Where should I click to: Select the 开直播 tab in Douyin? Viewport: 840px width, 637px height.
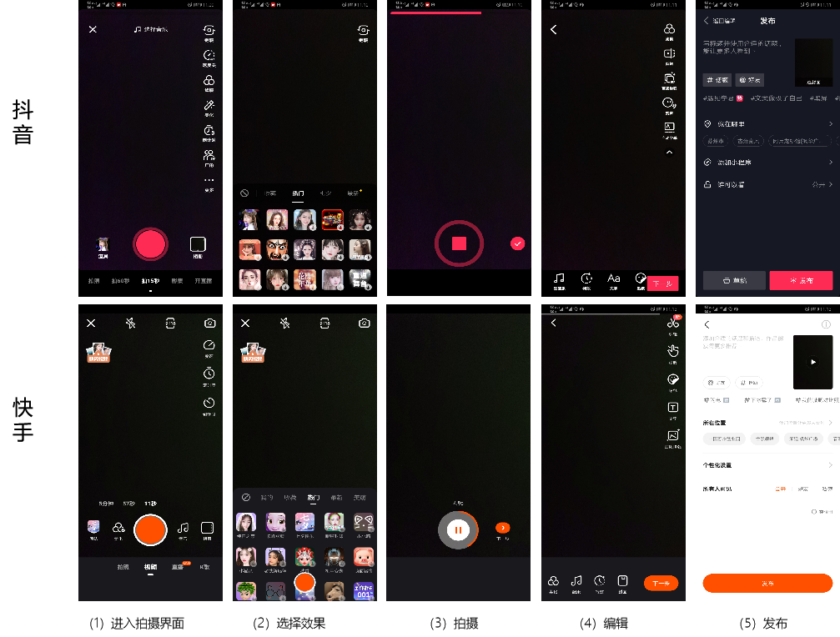(203, 281)
